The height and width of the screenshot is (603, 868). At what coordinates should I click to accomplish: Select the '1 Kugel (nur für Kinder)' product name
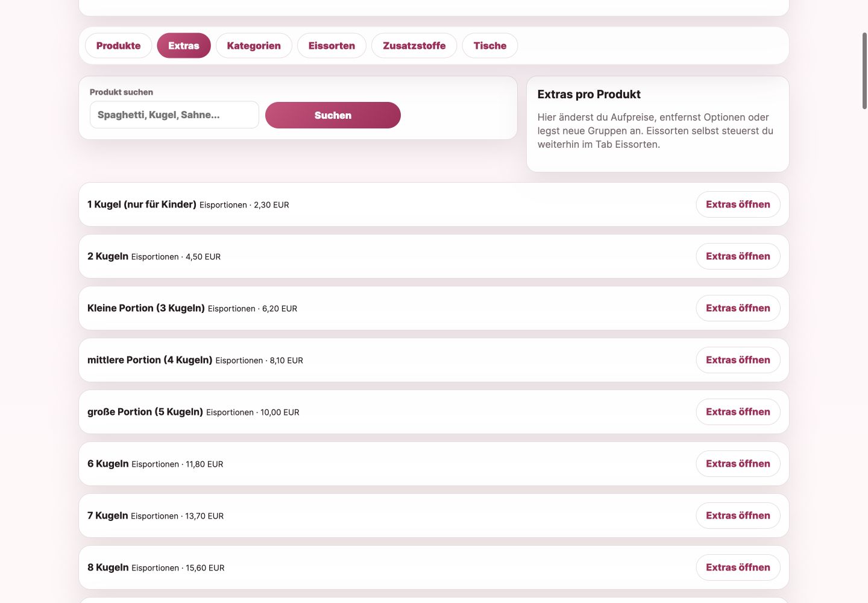142,204
